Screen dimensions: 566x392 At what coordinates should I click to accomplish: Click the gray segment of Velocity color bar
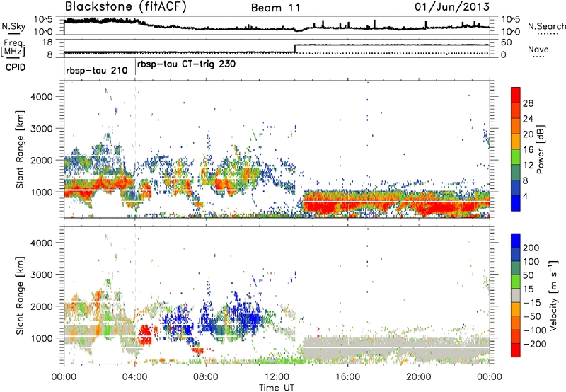pos(516,295)
